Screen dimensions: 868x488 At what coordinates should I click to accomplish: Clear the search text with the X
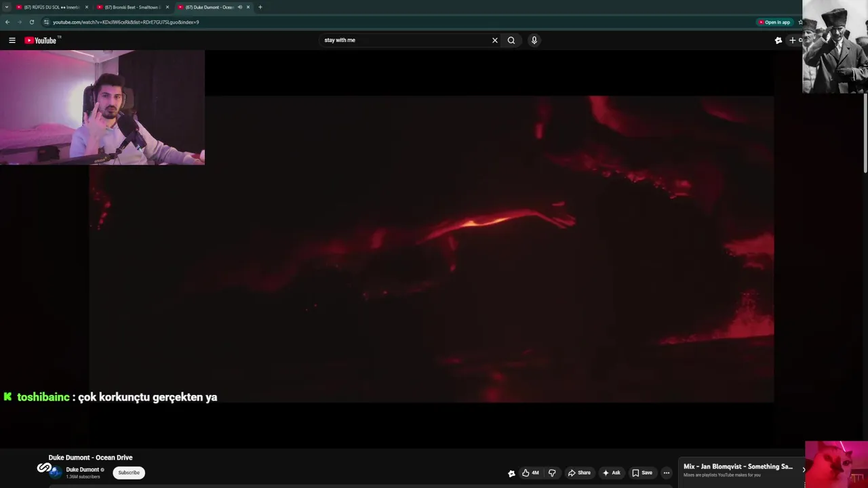point(495,40)
